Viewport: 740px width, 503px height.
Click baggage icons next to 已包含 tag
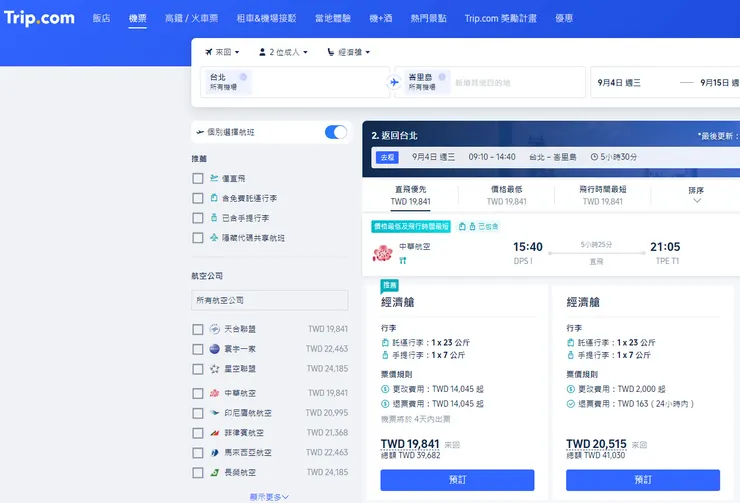[467, 226]
